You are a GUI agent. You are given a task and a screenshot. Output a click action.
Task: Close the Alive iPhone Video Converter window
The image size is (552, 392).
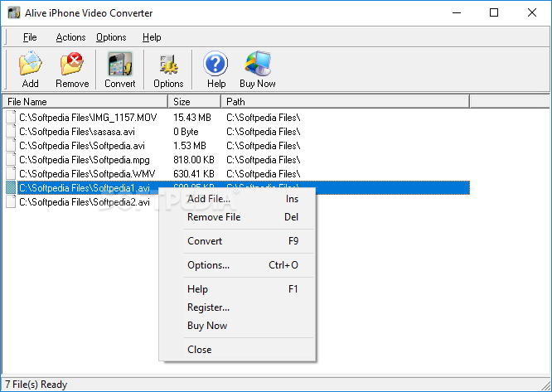532,13
